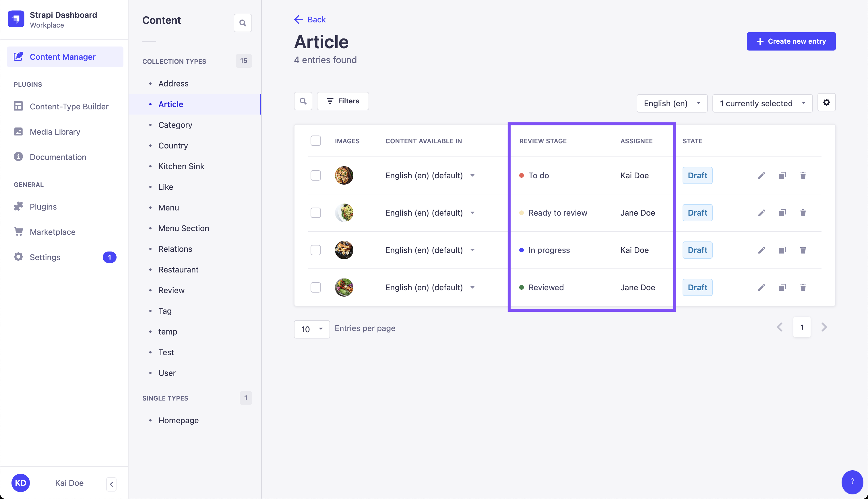Duplicate the Ready to review article entry
Image resolution: width=868 pixels, height=499 pixels.
tap(782, 213)
